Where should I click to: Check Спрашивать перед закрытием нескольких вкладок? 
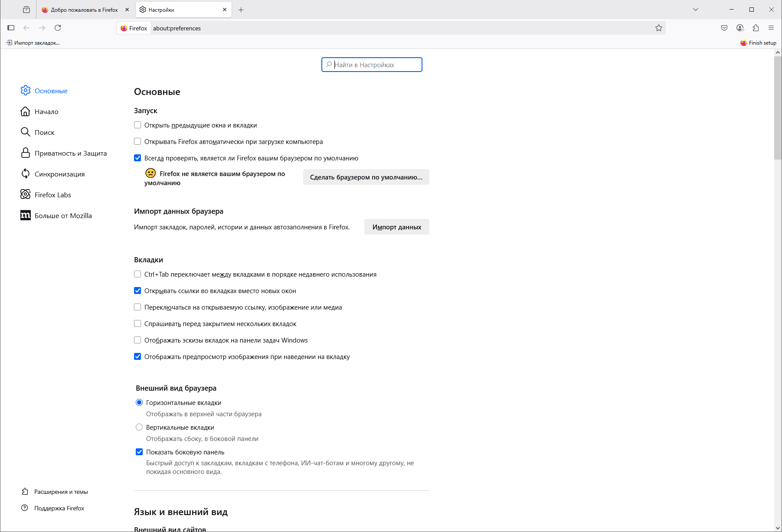click(x=137, y=323)
